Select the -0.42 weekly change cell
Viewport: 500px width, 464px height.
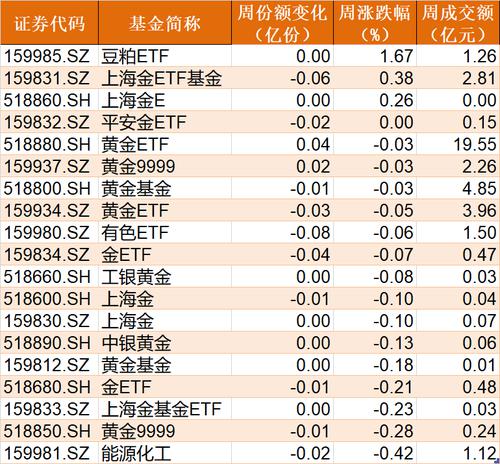[375, 453]
